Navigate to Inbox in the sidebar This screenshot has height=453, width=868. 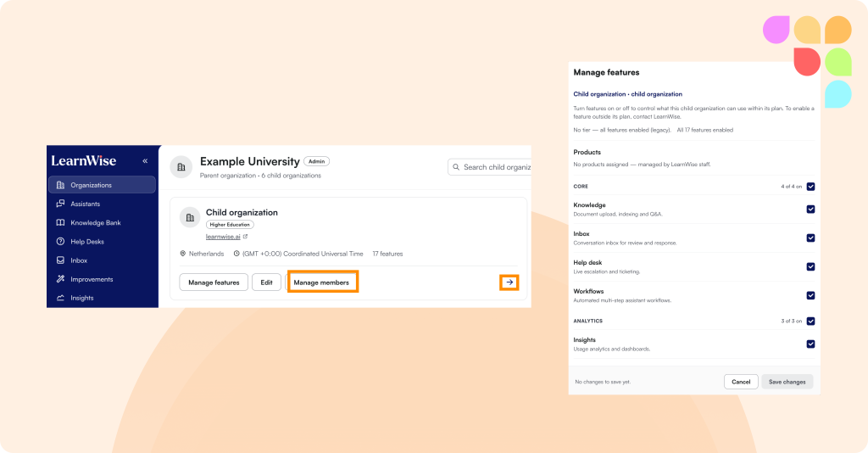point(79,260)
